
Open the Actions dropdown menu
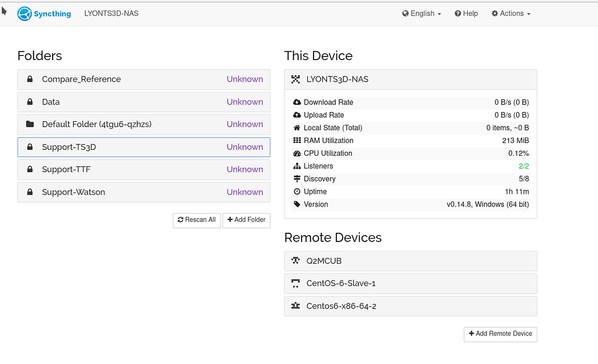click(x=511, y=13)
